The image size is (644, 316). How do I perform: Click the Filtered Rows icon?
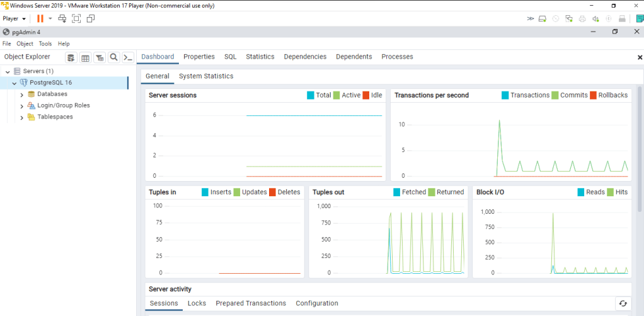(x=100, y=57)
